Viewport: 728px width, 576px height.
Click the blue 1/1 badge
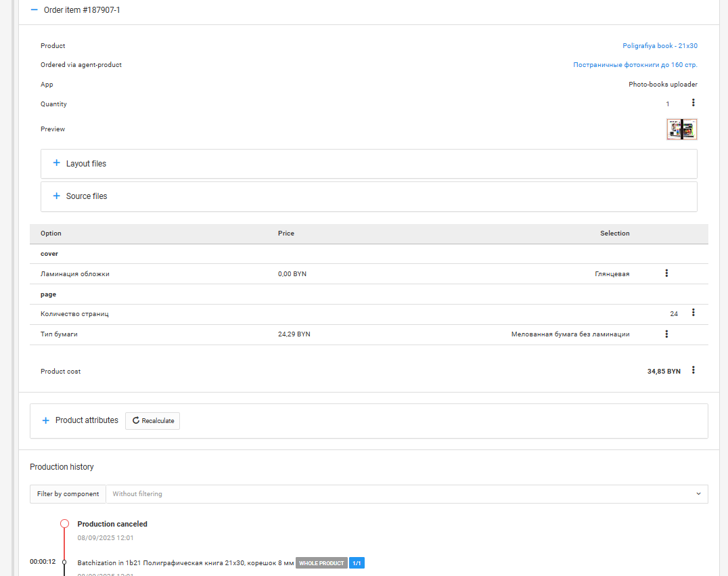point(357,563)
